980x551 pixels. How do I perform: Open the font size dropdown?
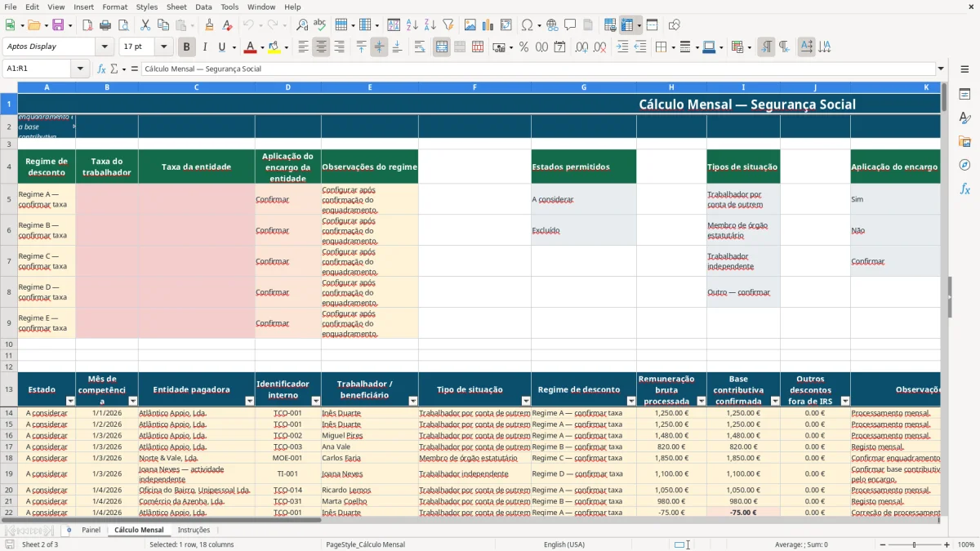(163, 47)
